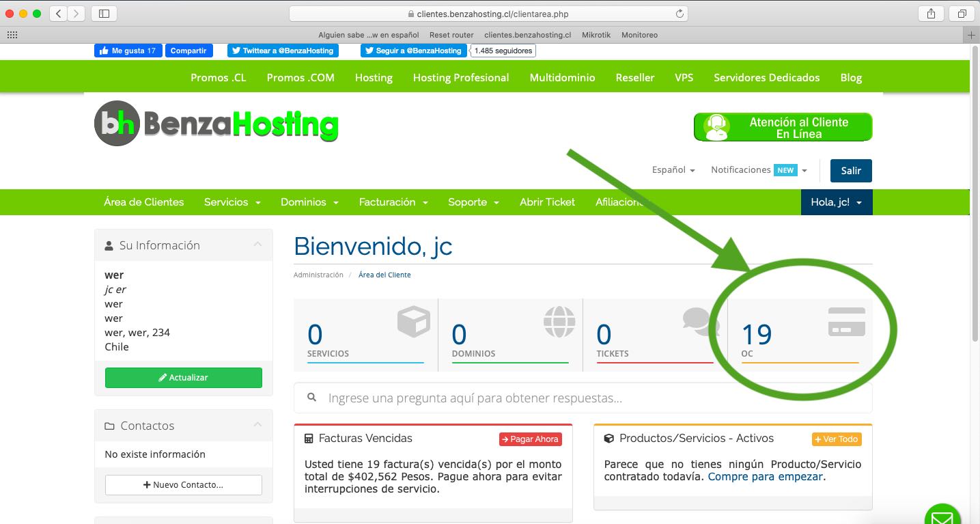This screenshot has width=980, height=524.
Task: Open Multidominio menu item
Action: [x=562, y=78]
